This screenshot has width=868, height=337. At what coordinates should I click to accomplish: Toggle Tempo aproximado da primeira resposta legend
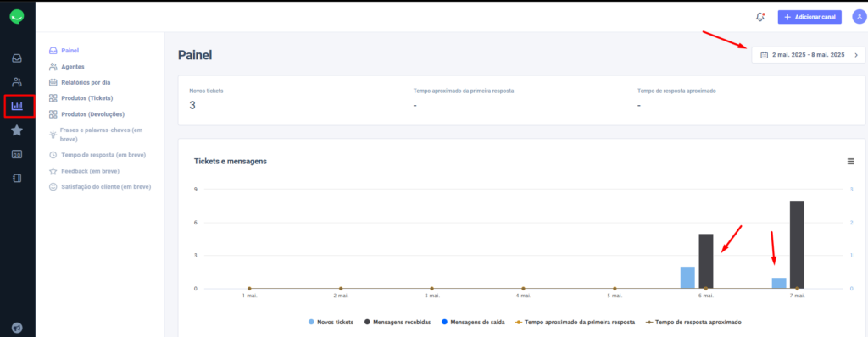point(575,322)
